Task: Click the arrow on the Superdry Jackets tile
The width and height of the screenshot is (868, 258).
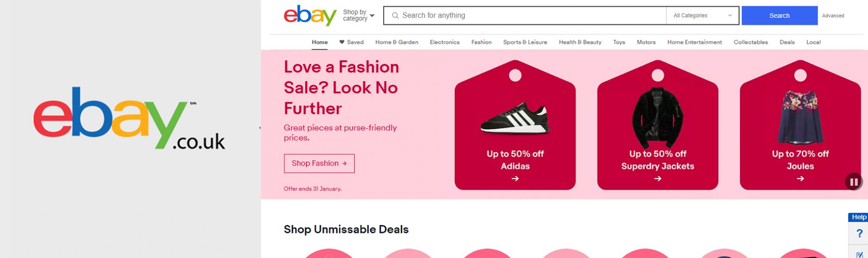Action: [x=657, y=179]
